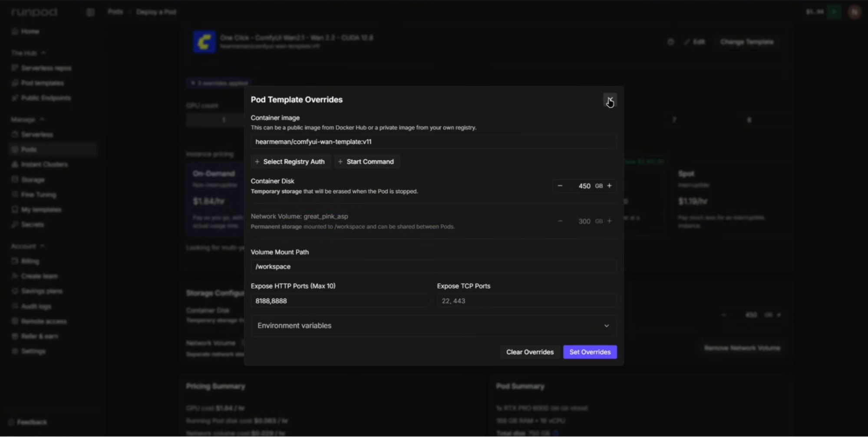
Task: Expand the Environment variables section
Action: click(x=433, y=326)
